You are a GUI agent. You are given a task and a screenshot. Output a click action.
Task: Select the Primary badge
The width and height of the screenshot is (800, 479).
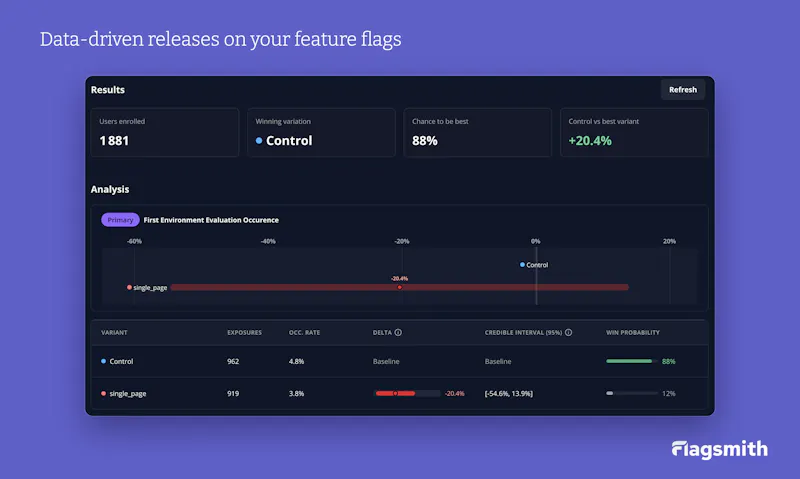click(x=120, y=220)
